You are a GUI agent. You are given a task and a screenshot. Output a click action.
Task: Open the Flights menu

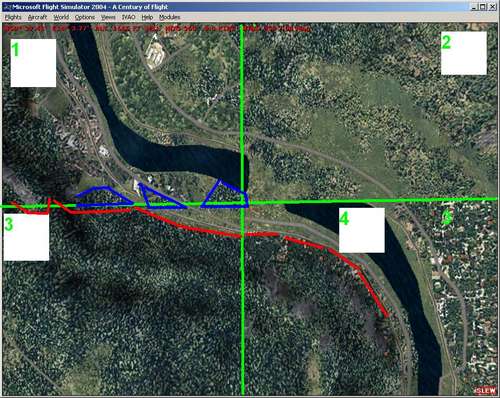tap(13, 17)
